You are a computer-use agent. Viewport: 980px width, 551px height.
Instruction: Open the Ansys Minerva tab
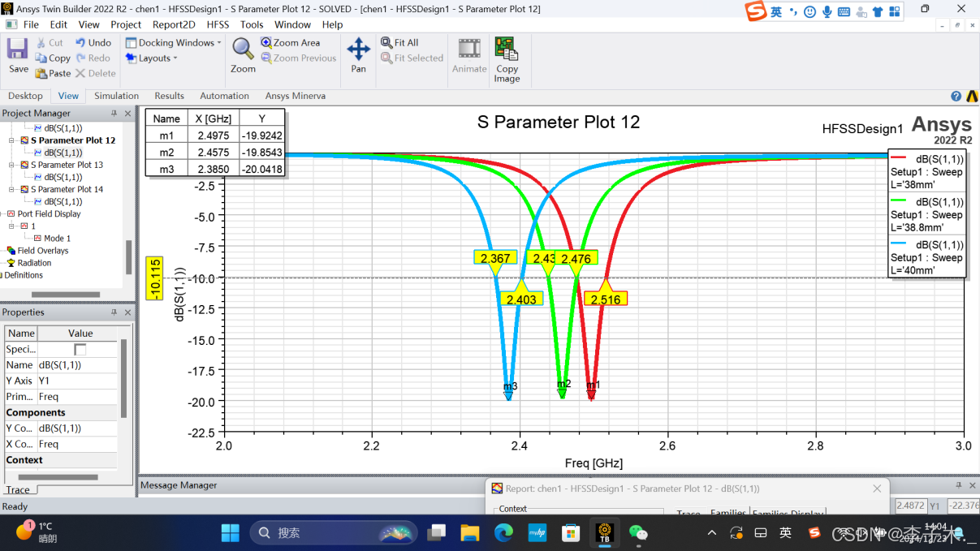tap(295, 96)
